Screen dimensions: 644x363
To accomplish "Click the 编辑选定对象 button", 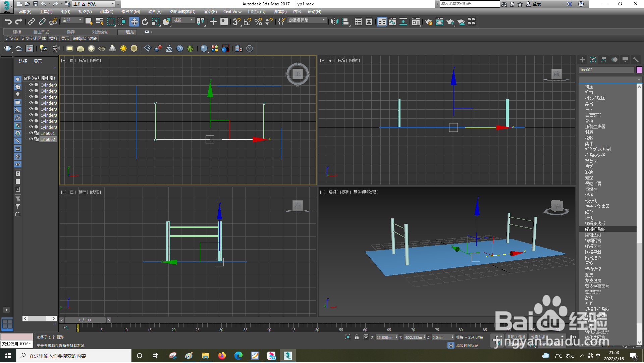I will (x=85, y=39).
